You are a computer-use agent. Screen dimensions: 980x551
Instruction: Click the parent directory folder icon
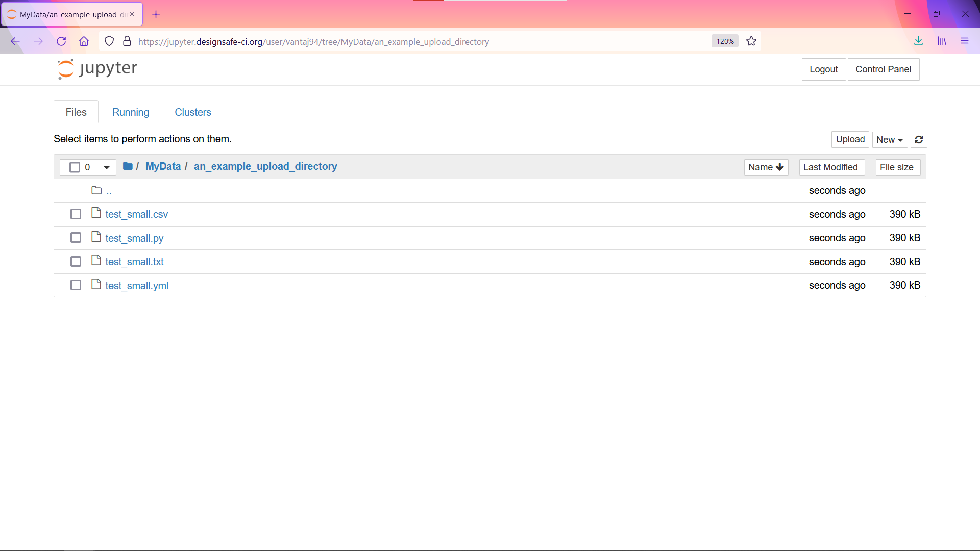96,189
